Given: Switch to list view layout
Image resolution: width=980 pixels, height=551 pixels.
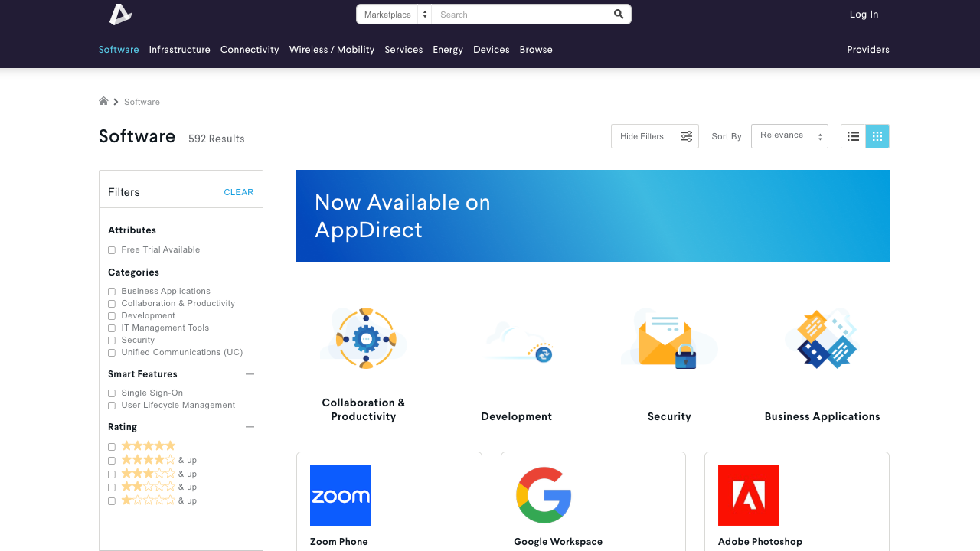Looking at the screenshot, I should pos(853,136).
